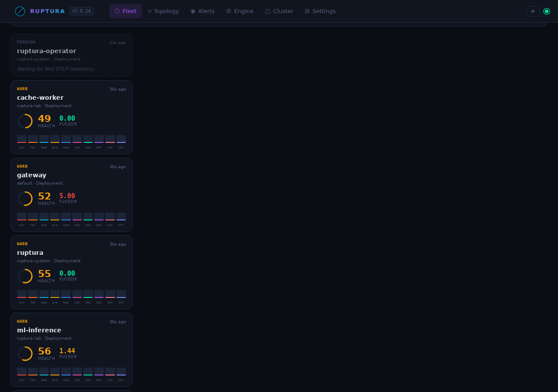Switch to the Topology tab
The height and width of the screenshot is (392, 558).
[163, 11]
